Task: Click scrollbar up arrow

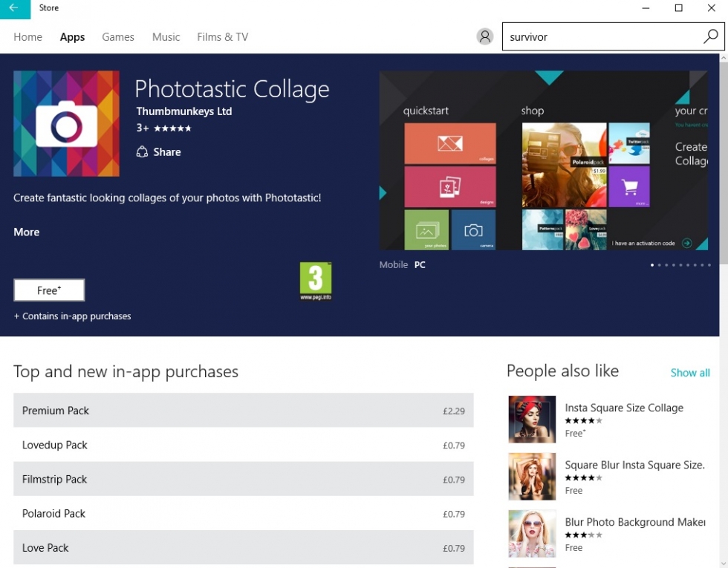Action: pos(724,58)
